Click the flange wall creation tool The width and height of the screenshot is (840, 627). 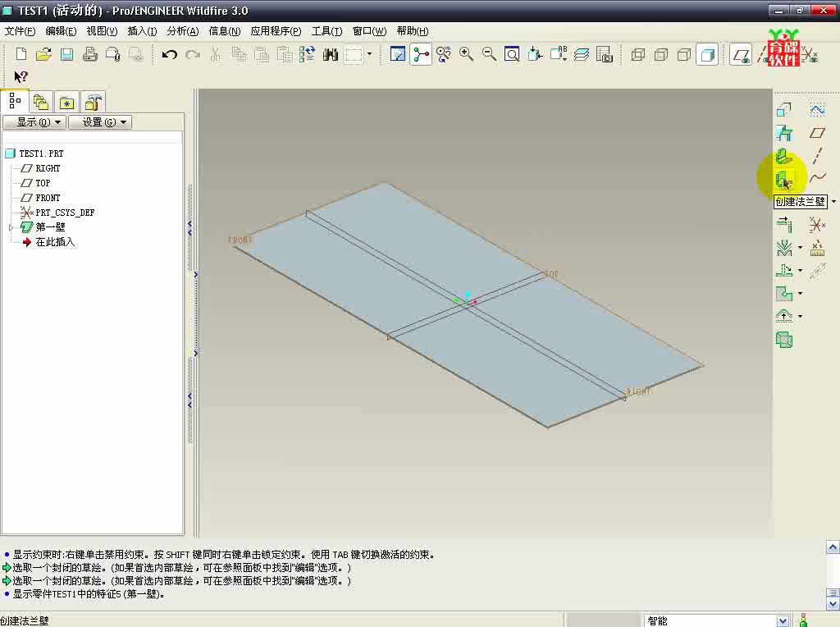(x=783, y=178)
